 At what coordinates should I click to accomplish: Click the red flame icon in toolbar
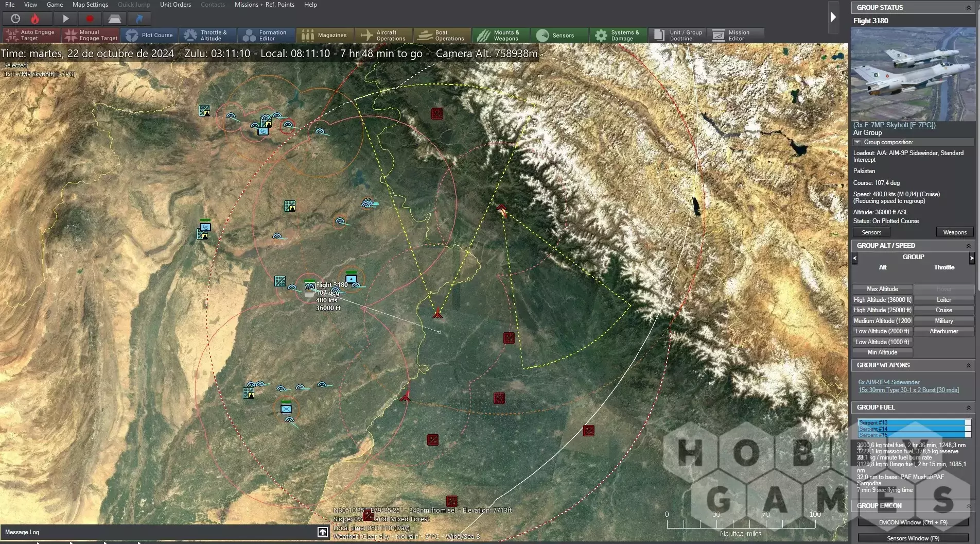(x=35, y=19)
